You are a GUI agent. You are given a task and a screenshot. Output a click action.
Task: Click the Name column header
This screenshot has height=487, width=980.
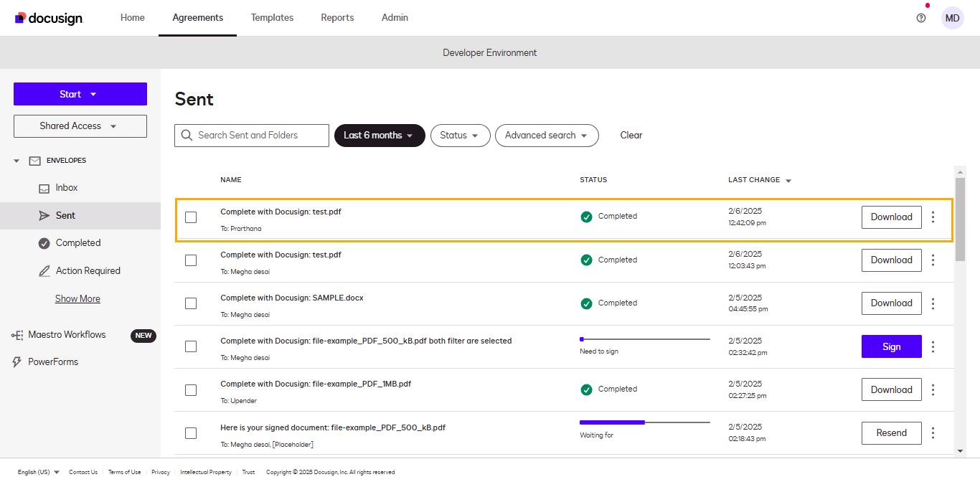click(231, 180)
